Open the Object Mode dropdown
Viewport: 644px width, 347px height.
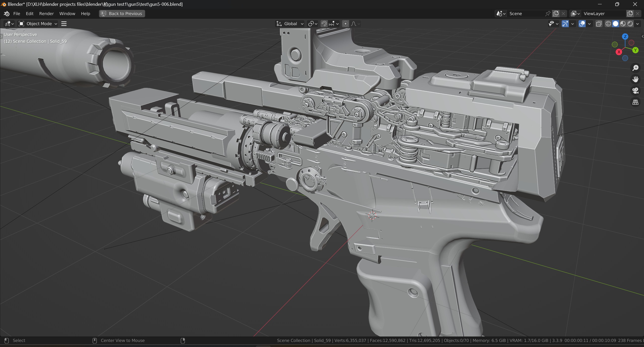pos(38,24)
